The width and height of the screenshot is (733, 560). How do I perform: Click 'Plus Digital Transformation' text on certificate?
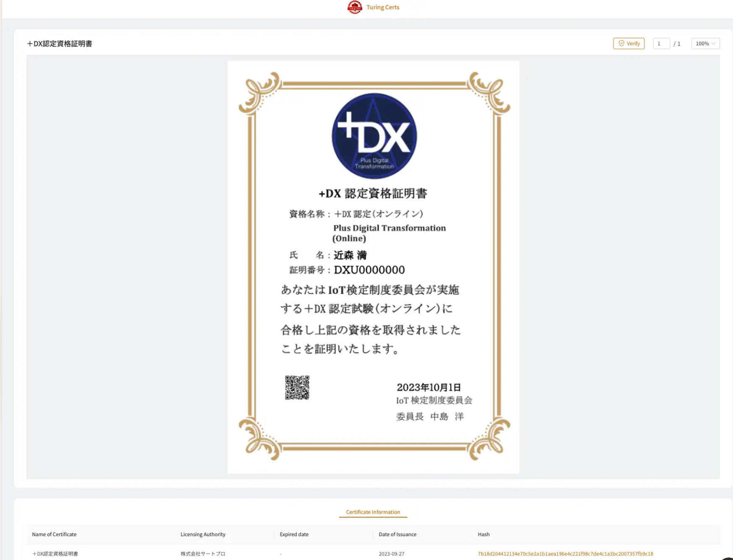[389, 228]
